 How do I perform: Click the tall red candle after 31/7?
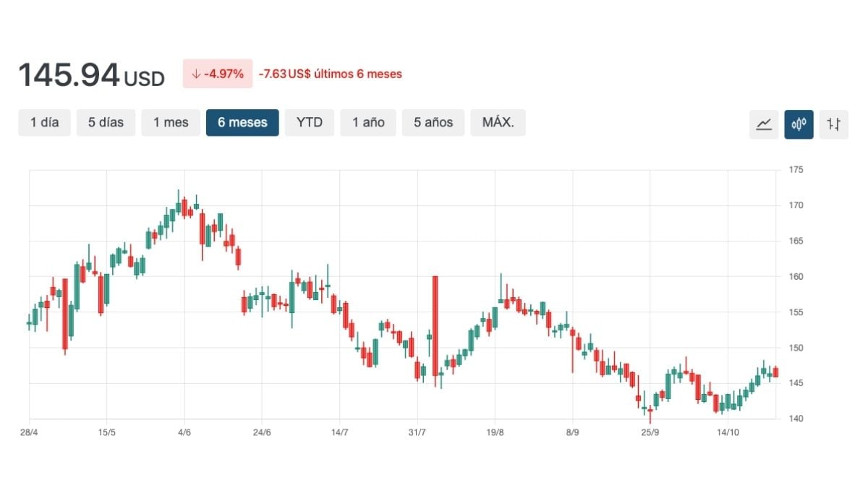435,325
